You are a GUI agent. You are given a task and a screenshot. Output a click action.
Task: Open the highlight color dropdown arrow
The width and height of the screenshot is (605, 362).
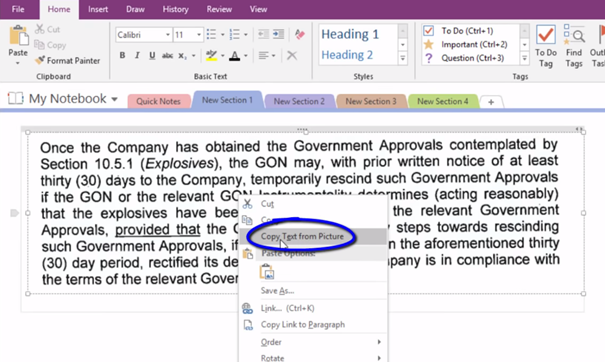click(222, 56)
